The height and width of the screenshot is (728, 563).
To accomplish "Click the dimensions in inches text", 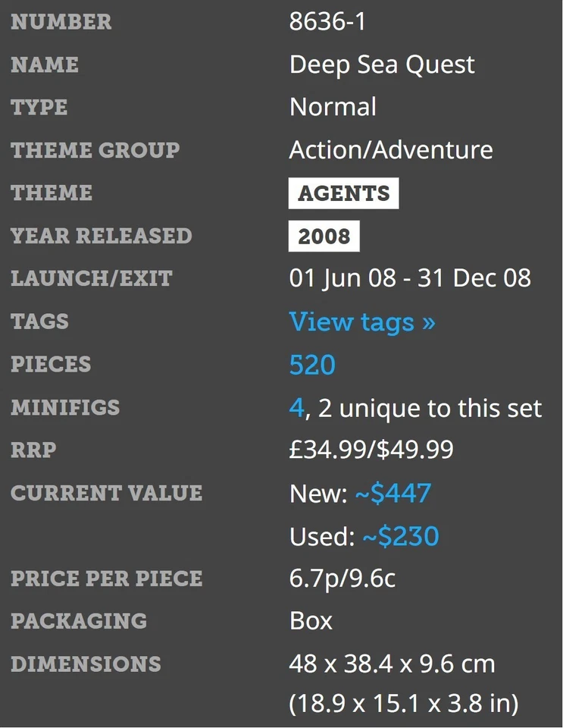I will pyautogui.click(x=404, y=704).
